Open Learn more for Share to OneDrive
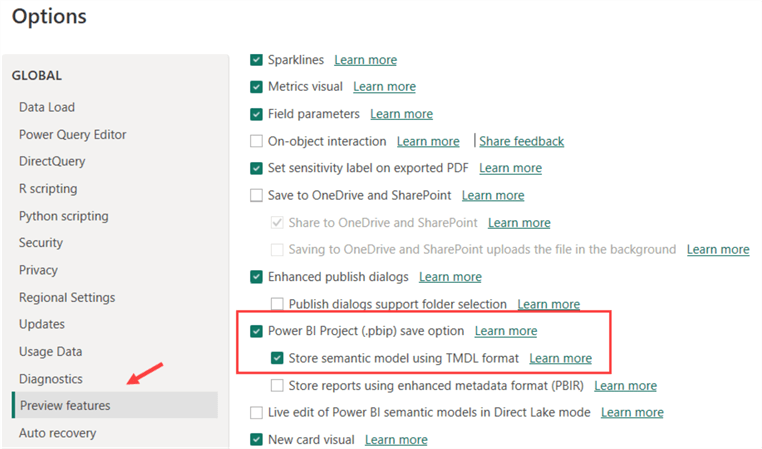 point(519,223)
